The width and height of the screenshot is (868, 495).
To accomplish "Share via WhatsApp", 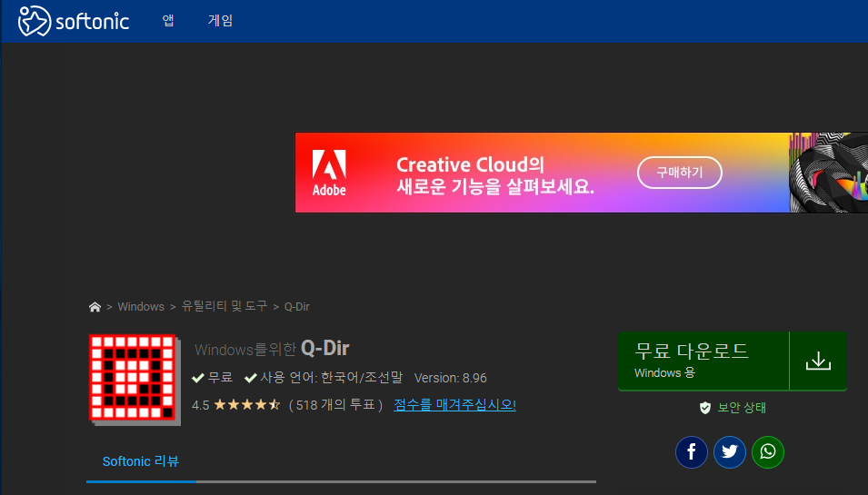I will pos(768,452).
